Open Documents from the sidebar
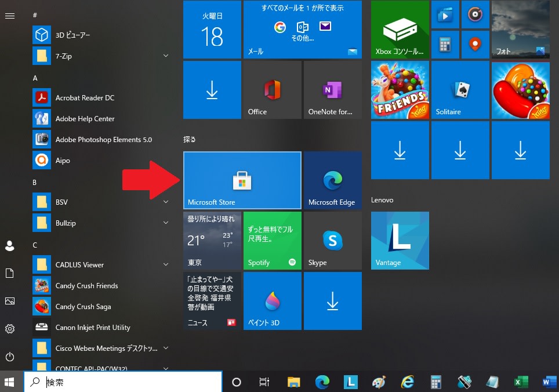 tap(10, 273)
